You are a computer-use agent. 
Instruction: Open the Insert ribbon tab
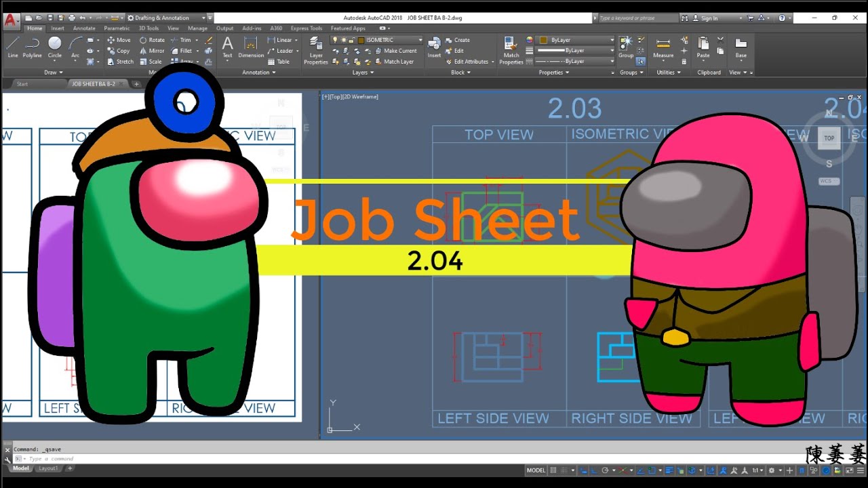(58, 28)
